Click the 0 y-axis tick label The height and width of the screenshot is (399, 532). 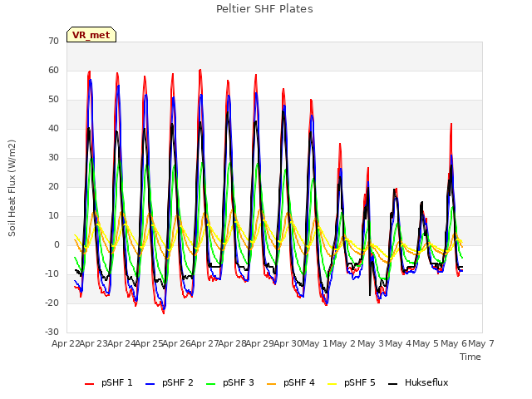[x=57, y=245]
